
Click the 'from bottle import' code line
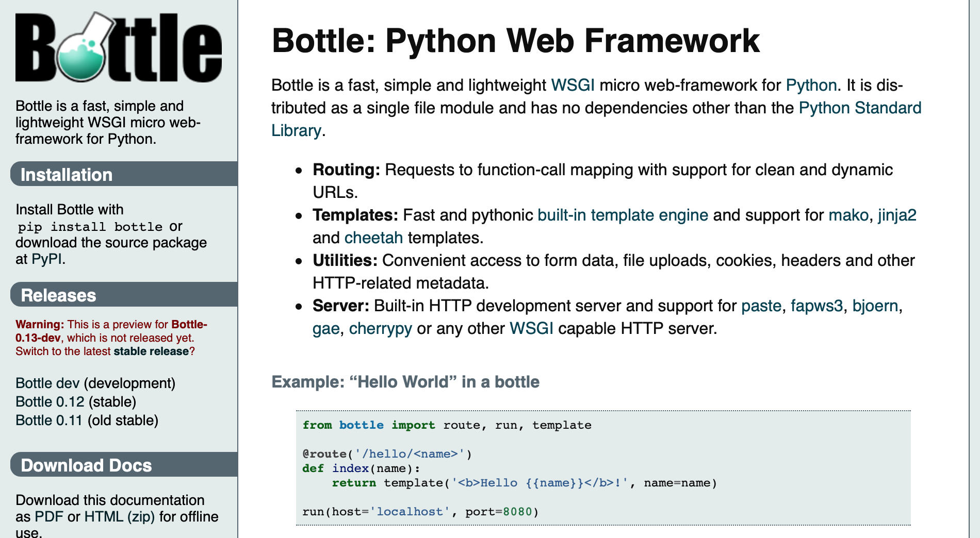click(x=447, y=425)
